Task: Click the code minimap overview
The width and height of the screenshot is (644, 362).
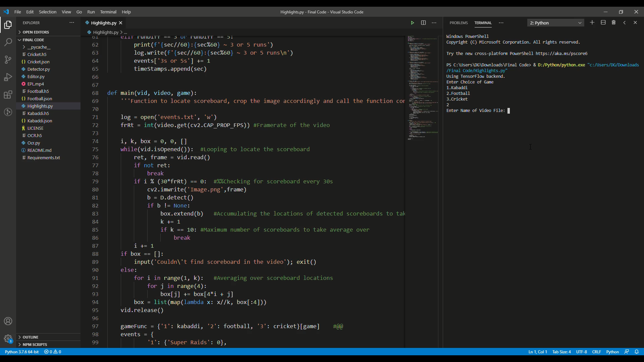Action: tap(422, 87)
